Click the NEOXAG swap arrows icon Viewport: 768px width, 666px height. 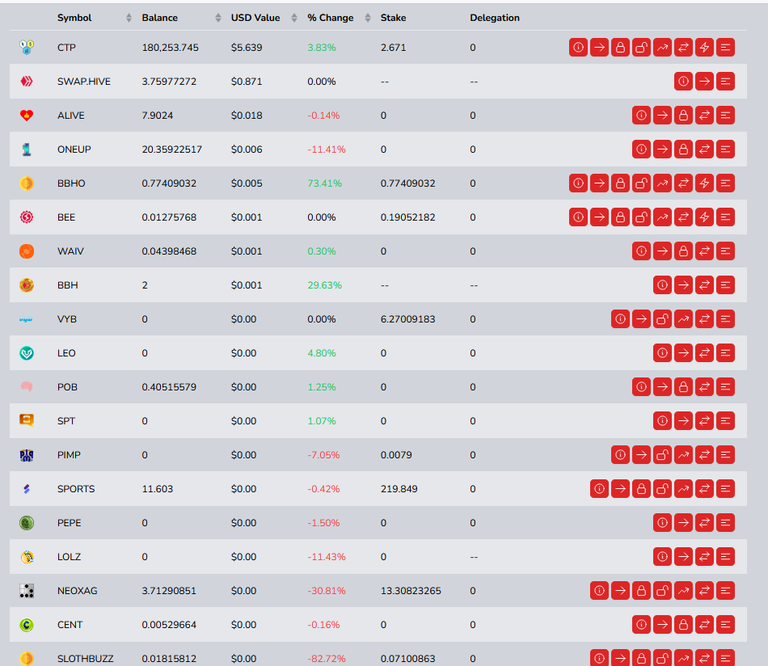click(704, 591)
